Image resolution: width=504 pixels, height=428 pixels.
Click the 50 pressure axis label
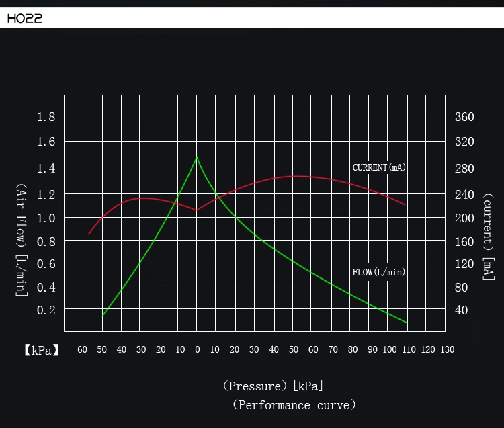click(294, 349)
